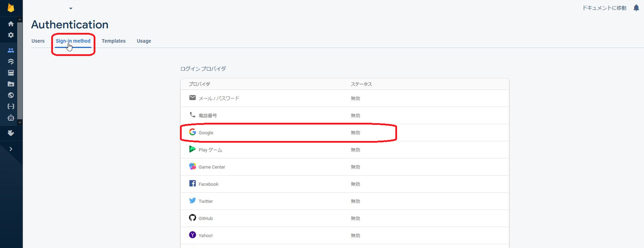Open the project selector dropdown arrow

71,9
